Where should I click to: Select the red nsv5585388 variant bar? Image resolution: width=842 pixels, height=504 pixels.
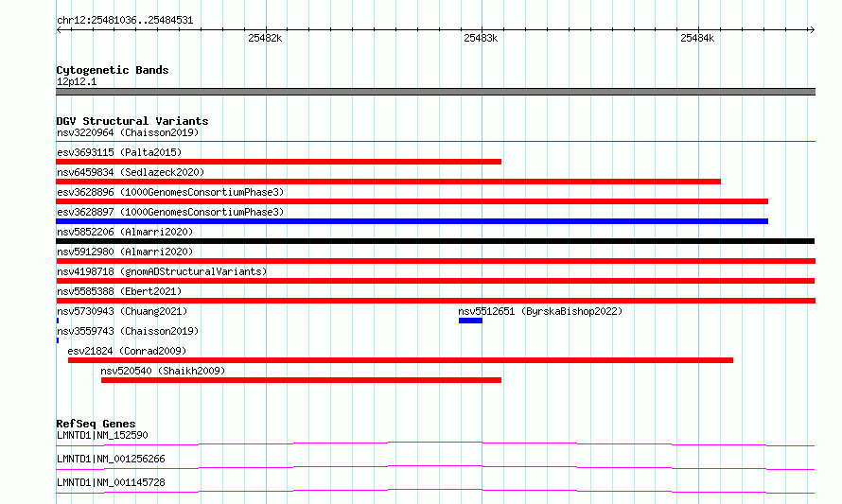435,301
